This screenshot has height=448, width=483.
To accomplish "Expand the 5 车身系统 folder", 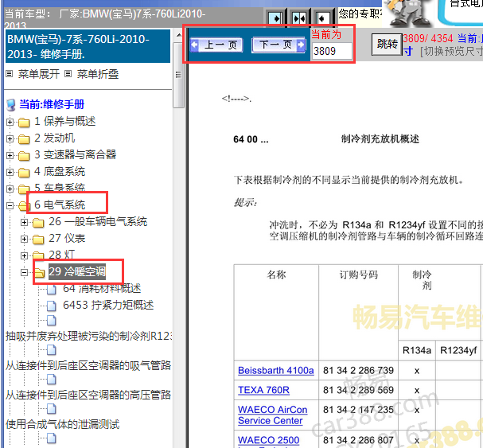I will click(x=10, y=189).
